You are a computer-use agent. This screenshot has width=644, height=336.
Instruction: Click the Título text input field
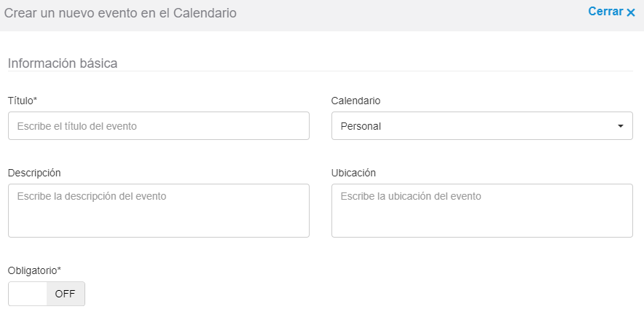tap(158, 125)
